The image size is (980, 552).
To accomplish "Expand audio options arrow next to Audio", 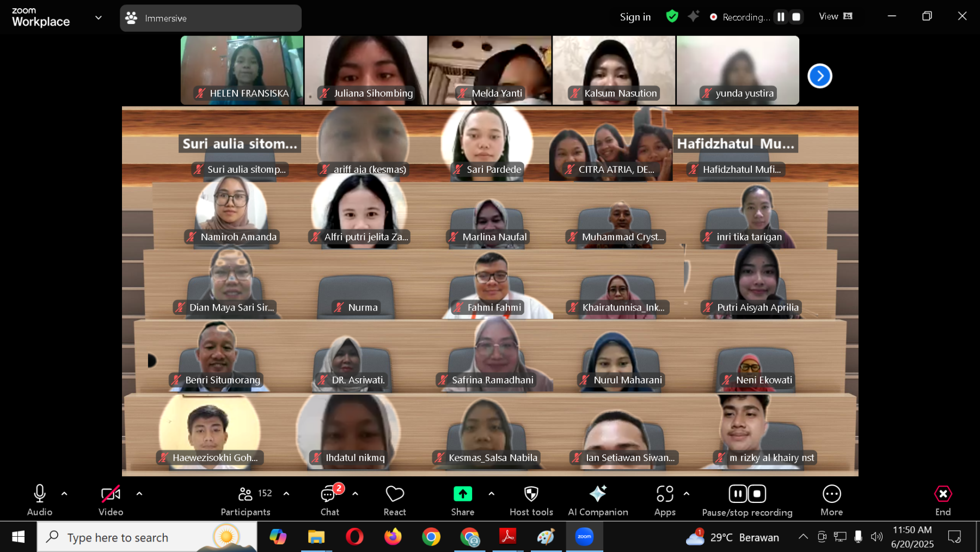I will tap(64, 494).
